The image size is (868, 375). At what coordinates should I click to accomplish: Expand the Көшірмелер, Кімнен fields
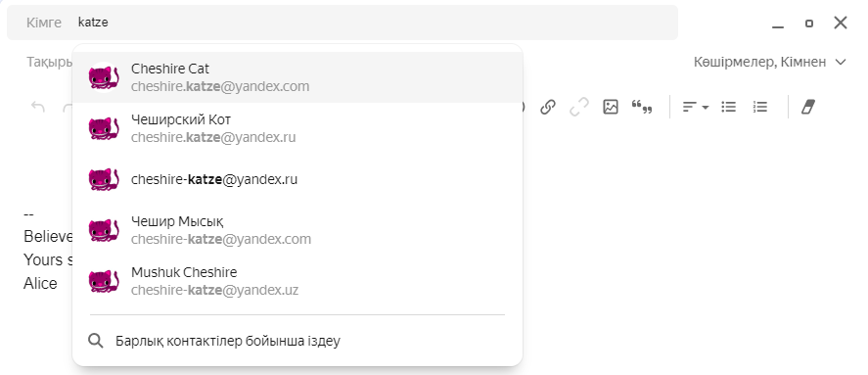(770, 62)
